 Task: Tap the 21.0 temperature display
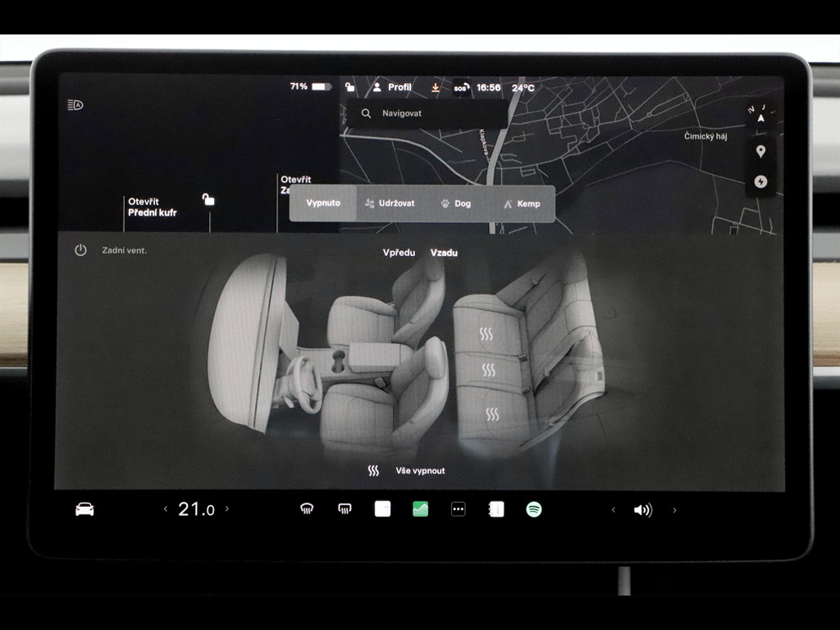[196, 509]
